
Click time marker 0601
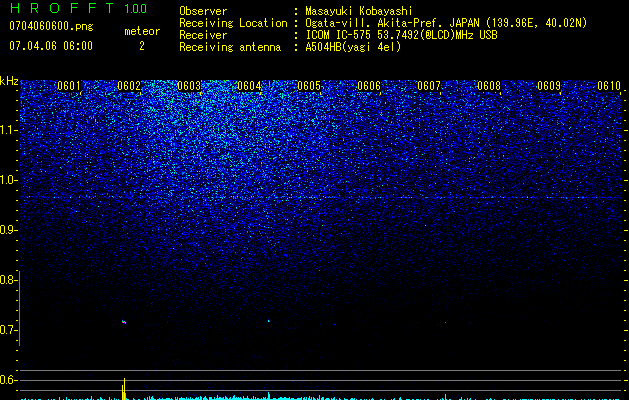click(69, 86)
